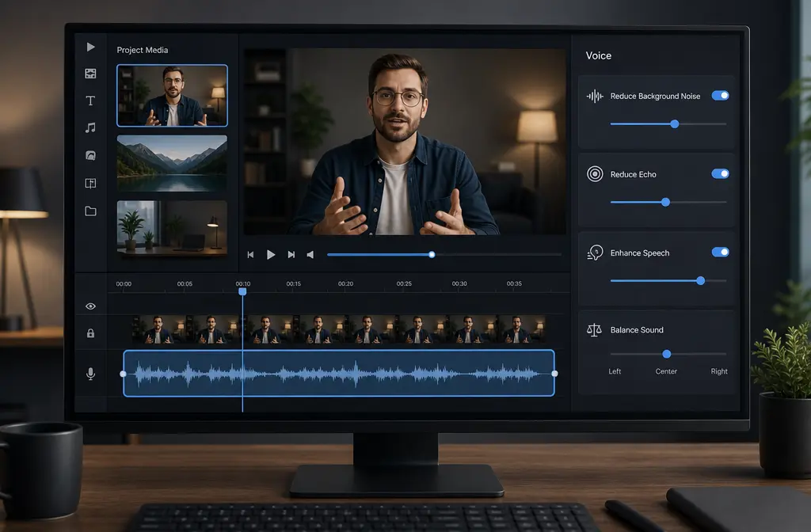This screenshot has height=532, width=811.
Task: Switch off Enhance Speech toggle
Action: click(720, 252)
